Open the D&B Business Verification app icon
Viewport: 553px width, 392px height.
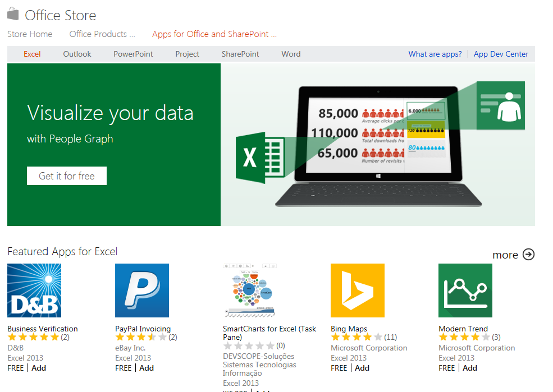(x=34, y=290)
